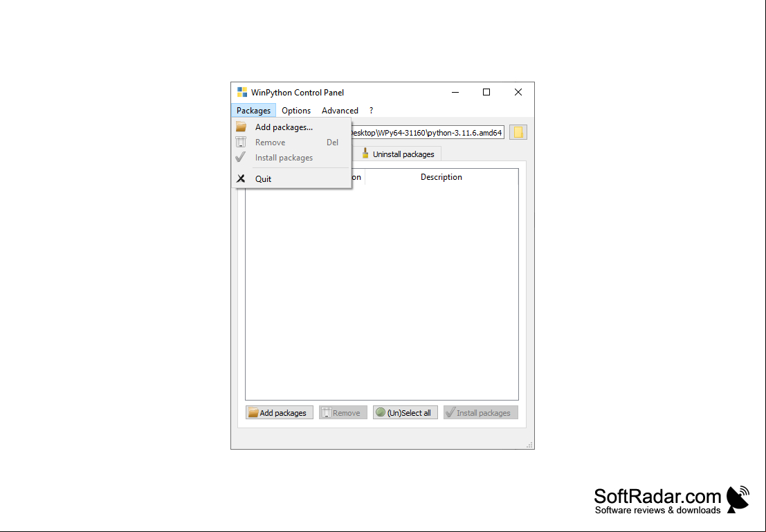Screen dimensions: 766x532
Task: Select Install packages in the dropdown menu
Action: tap(291, 157)
